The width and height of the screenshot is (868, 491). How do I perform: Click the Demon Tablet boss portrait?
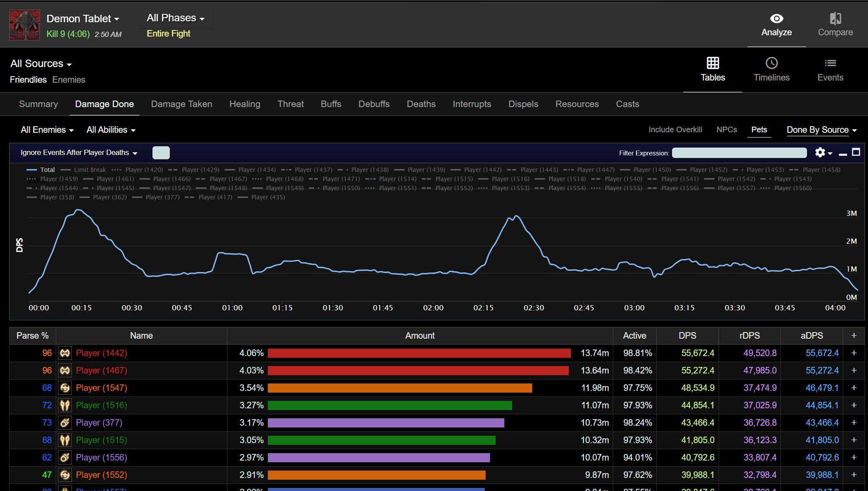click(25, 25)
